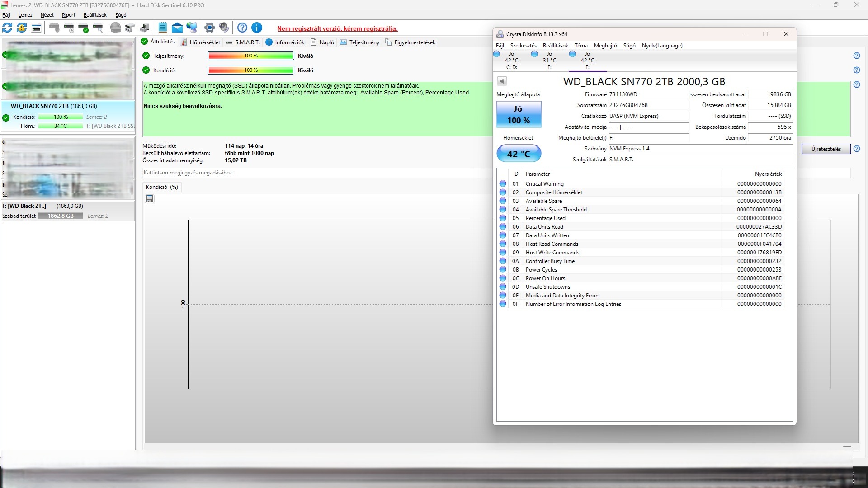Click previous disk arrow in CrystalDiskInfo
Image resolution: width=868 pixels, height=488 pixels.
pos(502,81)
